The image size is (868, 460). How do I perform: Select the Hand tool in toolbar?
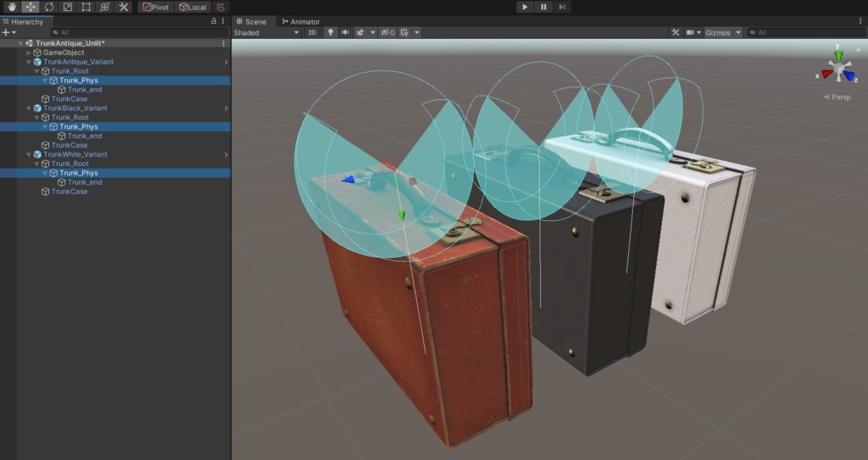pos(12,7)
